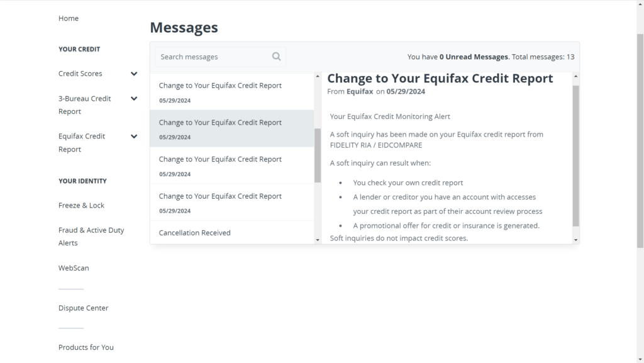The height and width of the screenshot is (363, 644).
Task: Click message list scroll up arrow
Action: (318, 76)
